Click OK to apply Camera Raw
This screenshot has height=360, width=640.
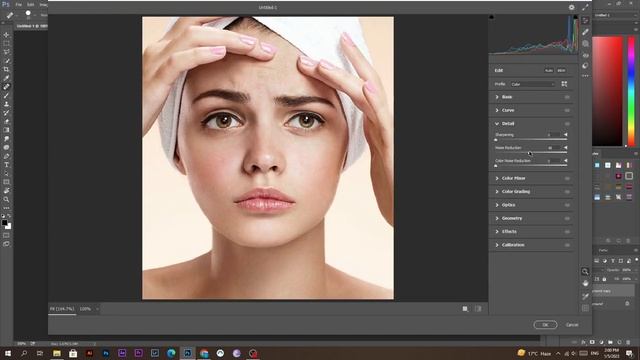tap(545, 325)
